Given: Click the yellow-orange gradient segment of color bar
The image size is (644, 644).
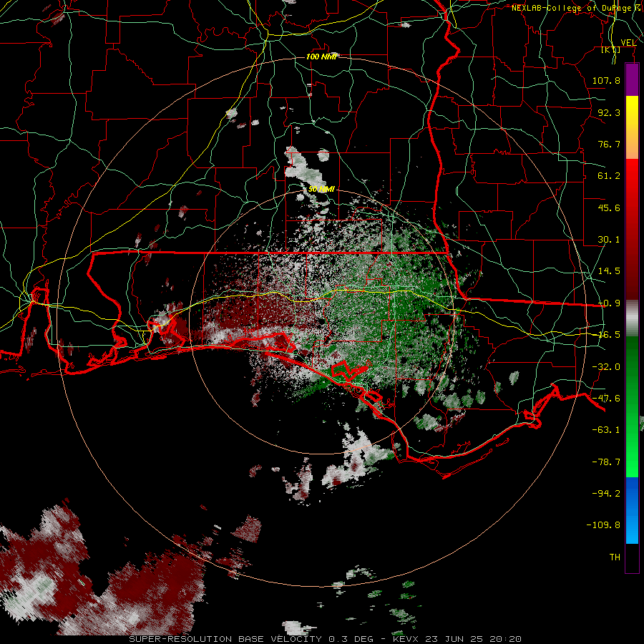Looking at the screenshot, I should coord(632,127).
